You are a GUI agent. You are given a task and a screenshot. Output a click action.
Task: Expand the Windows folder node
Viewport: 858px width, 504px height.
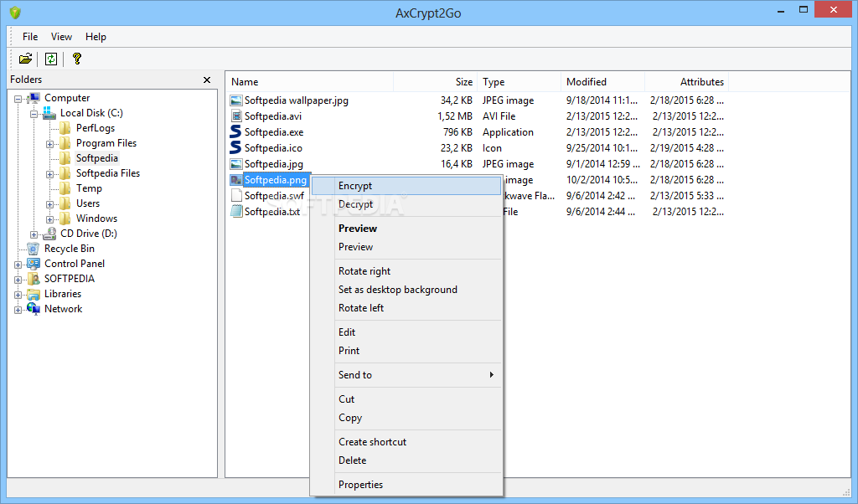pyautogui.click(x=49, y=219)
